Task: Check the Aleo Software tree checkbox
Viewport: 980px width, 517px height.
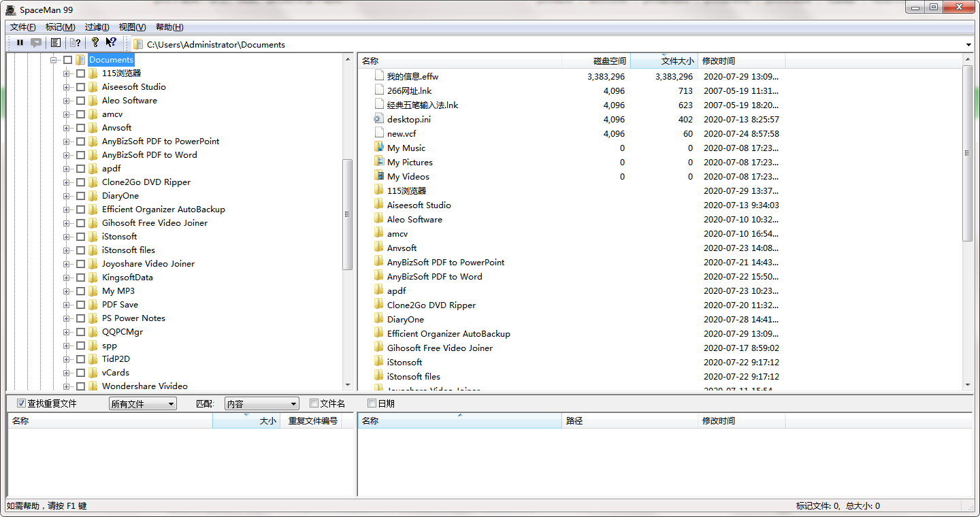Action: (x=80, y=101)
